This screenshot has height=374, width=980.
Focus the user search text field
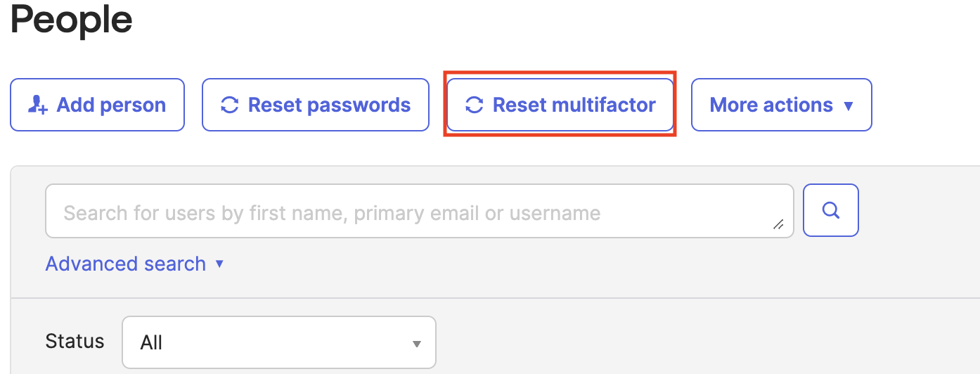(x=419, y=211)
